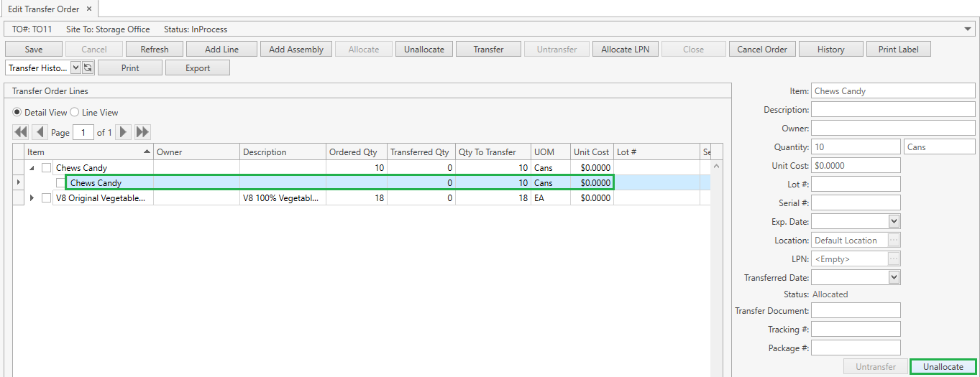Open the Transfer History report dropdown
980x377 pixels.
(76, 68)
